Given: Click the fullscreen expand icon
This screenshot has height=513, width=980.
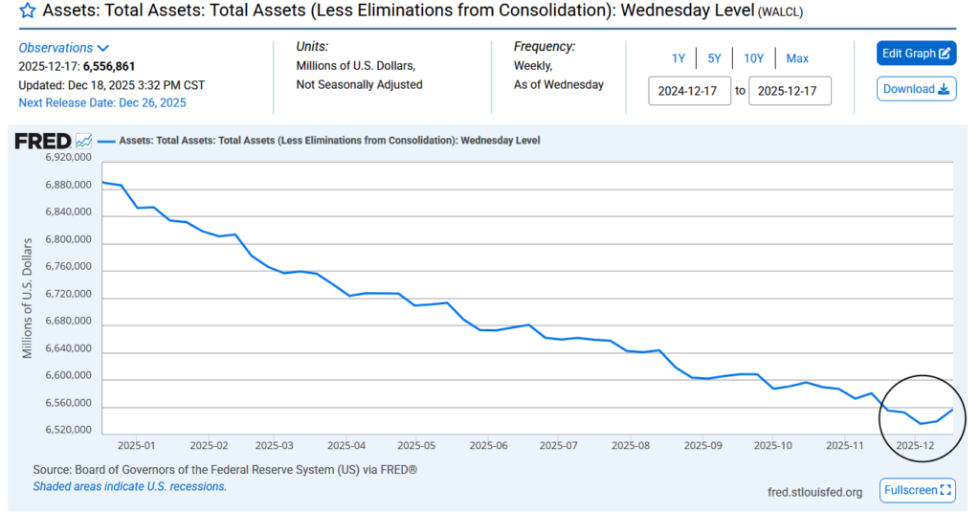Looking at the screenshot, I should (946, 490).
